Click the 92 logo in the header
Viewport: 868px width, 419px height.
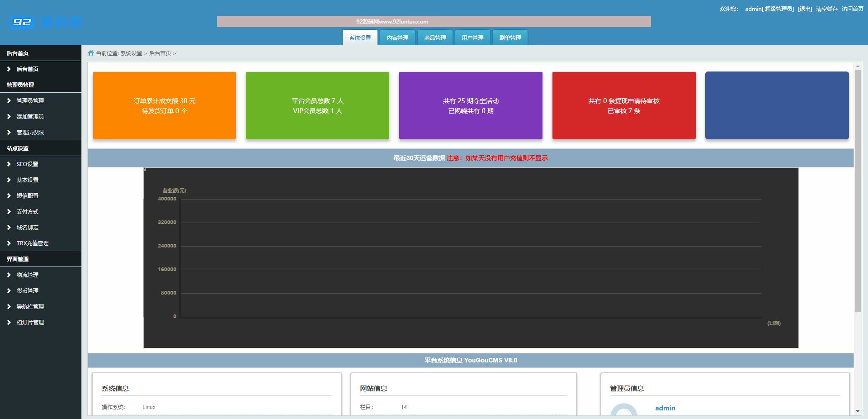23,22
